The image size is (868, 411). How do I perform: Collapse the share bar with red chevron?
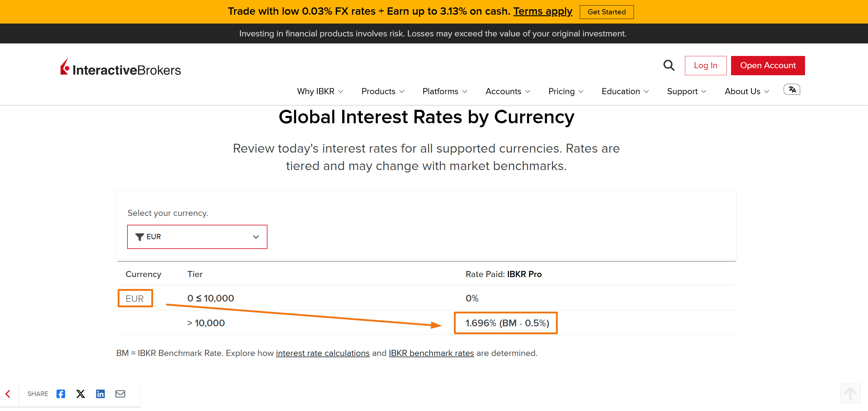8,394
